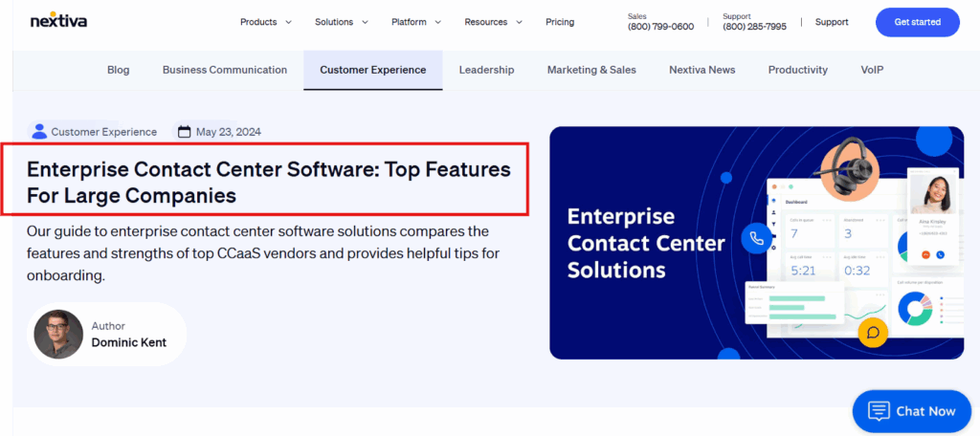Viewport: 980px width, 436px height.
Task: Click the Enterprise Contact Center Solutions banner image
Action: (756, 242)
